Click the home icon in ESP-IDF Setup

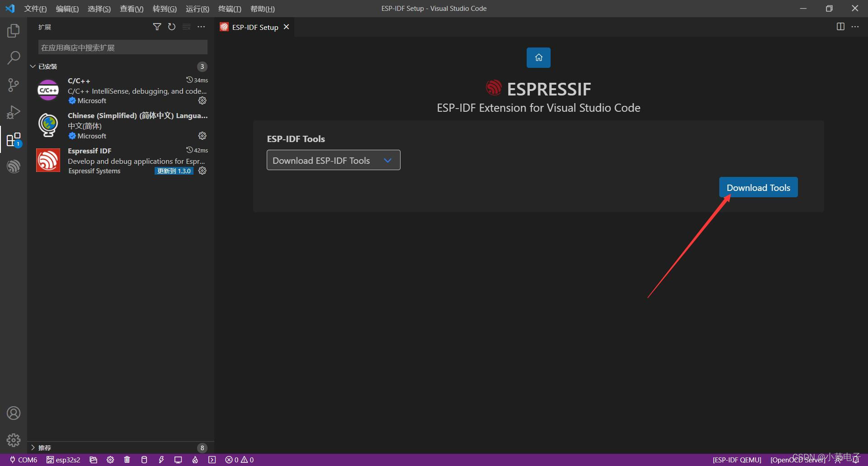click(x=538, y=57)
